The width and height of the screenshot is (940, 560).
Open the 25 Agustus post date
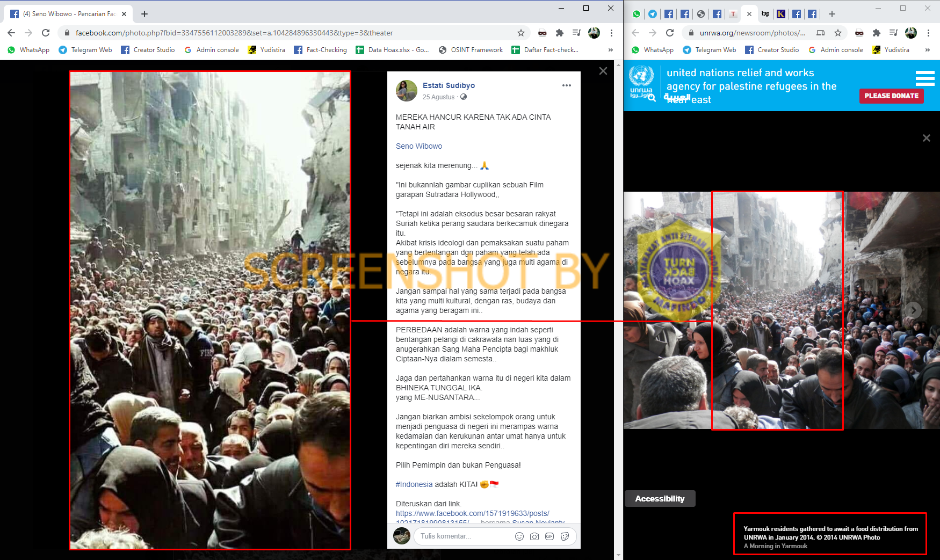click(438, 97)
